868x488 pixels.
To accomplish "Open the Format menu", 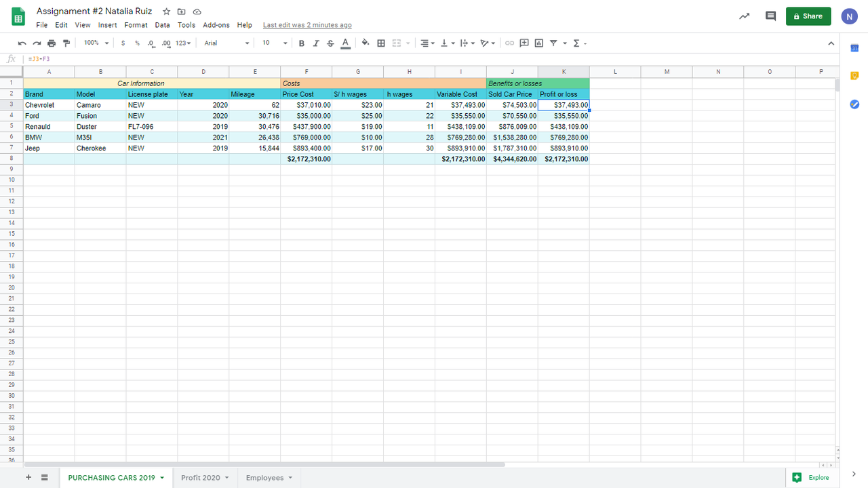I will (x=136, y=25).
